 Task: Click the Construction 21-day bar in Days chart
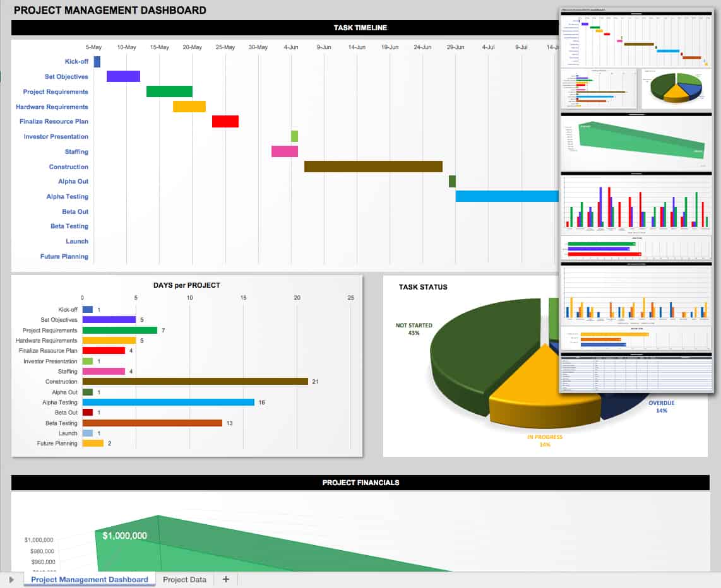point(196,381)
